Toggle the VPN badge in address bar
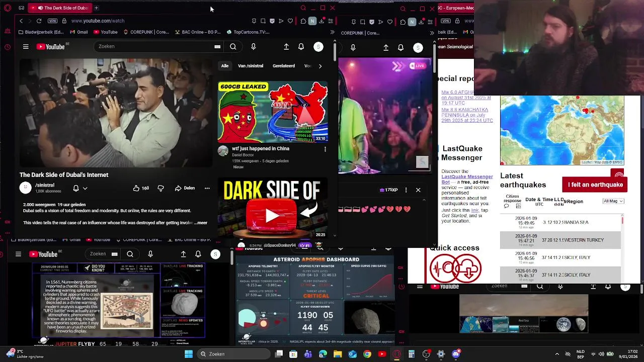This screenshot has width=644, height=362. [x=52, y=21]
